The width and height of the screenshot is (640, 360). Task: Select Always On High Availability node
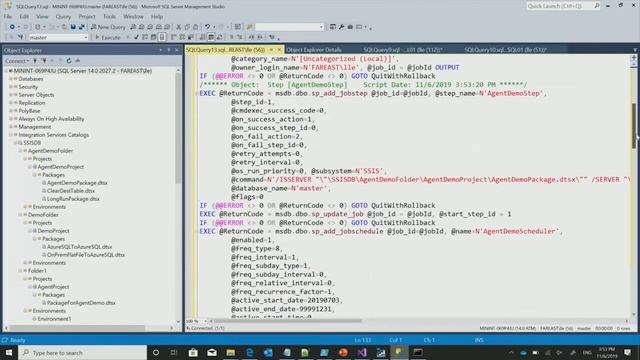(x=51, y=119)
